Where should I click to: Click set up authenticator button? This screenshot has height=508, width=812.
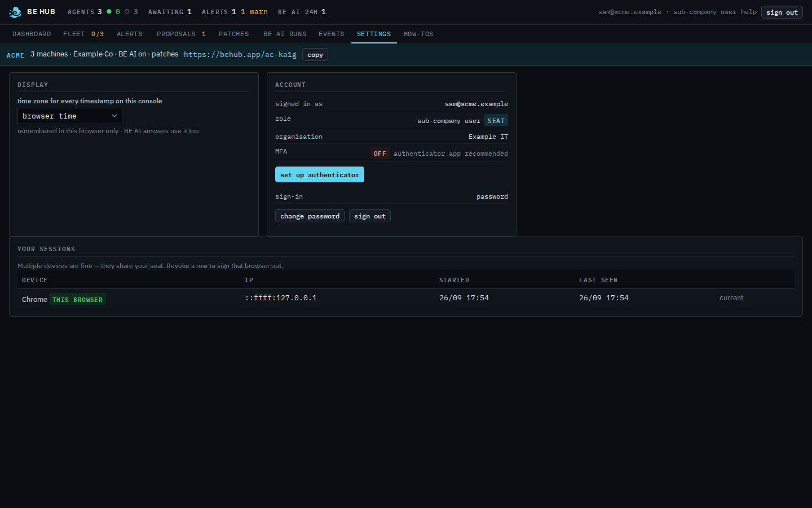[x=320, y=174]
